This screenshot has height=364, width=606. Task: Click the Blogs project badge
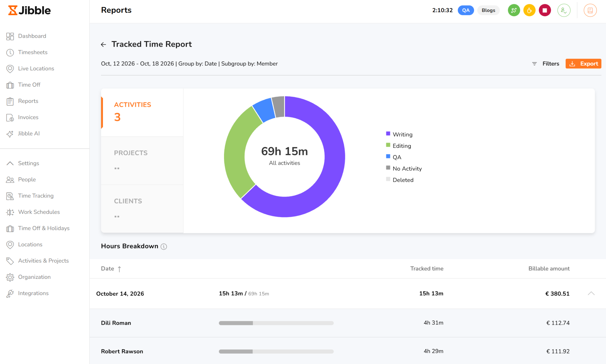[488, 10]
